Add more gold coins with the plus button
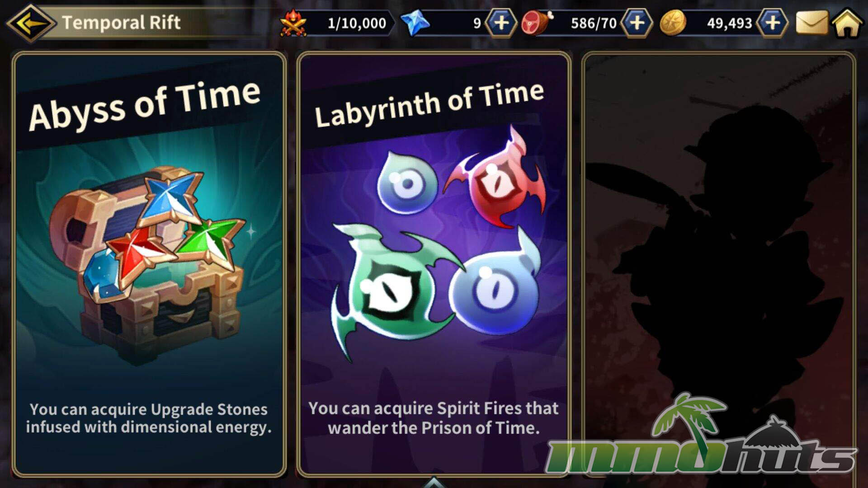The image size is (868, 488). coord(773,23)
